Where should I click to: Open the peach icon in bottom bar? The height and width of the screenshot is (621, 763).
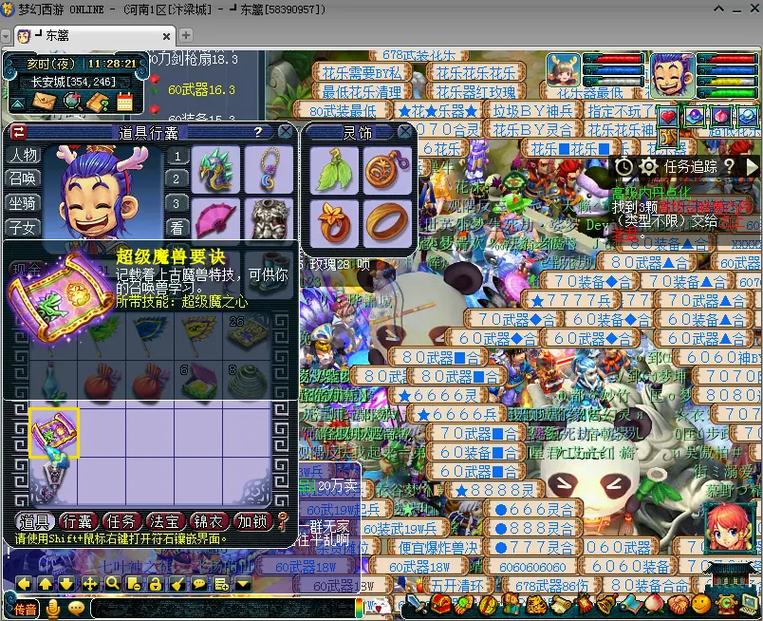(654, 605)
